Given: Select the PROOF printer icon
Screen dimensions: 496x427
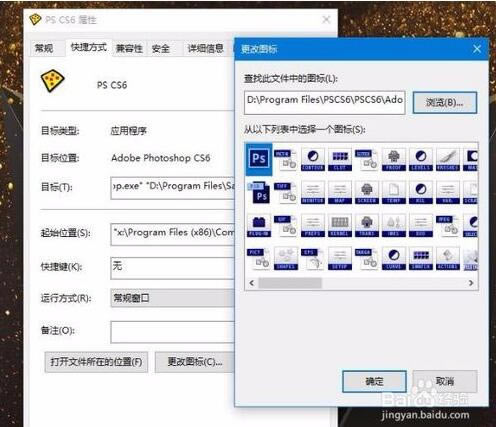Looking at the screenshot, I should click(x=394, y=160).
